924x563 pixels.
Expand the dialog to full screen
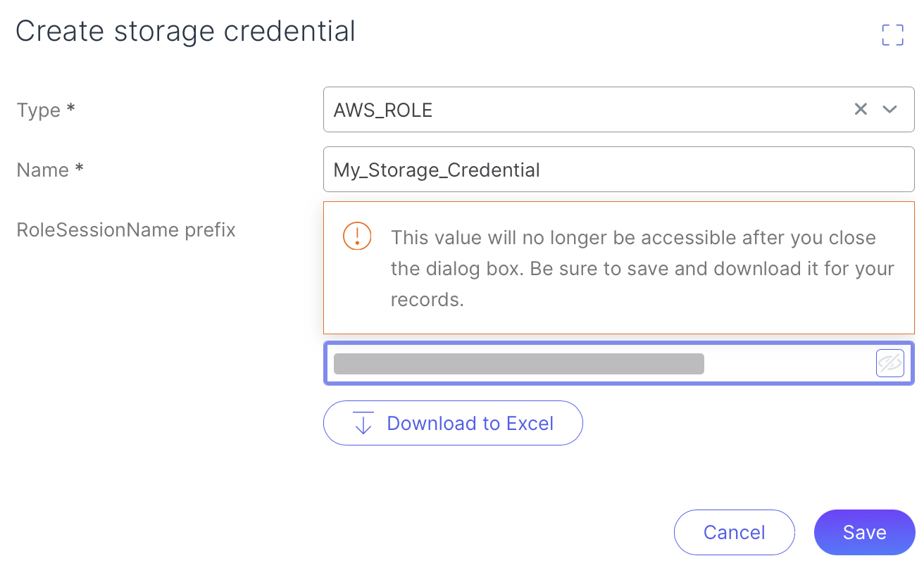click(x=892, y=35)
